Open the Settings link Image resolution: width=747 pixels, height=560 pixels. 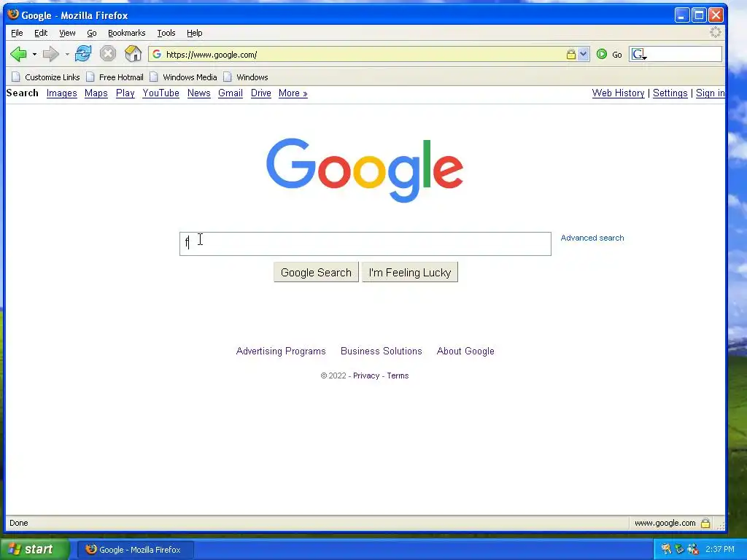(x=670, y=93)
